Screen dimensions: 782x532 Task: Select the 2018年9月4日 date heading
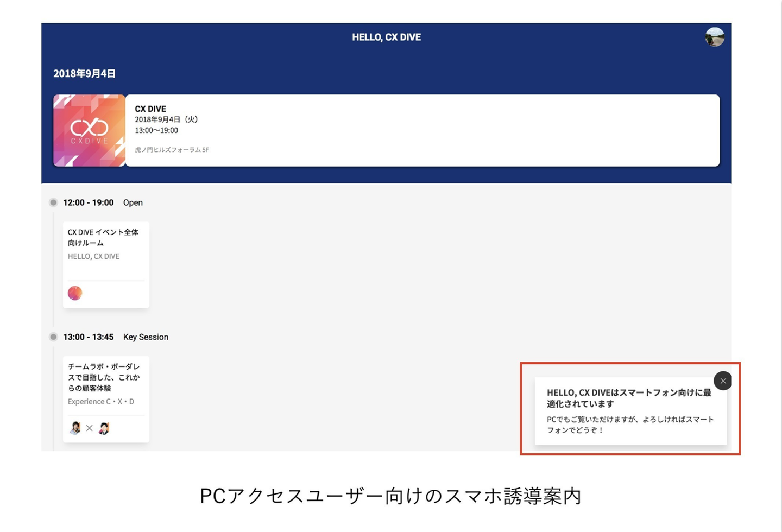[x=84, y=73]
